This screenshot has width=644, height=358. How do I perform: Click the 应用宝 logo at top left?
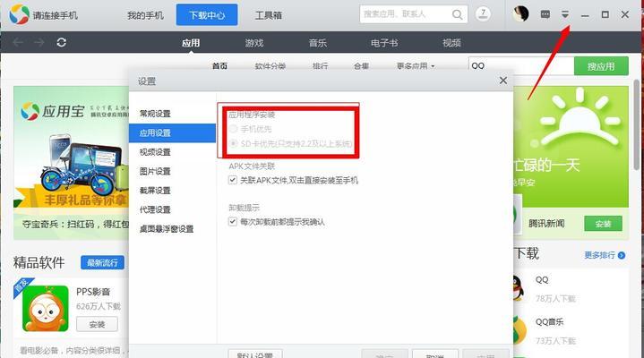19,15
